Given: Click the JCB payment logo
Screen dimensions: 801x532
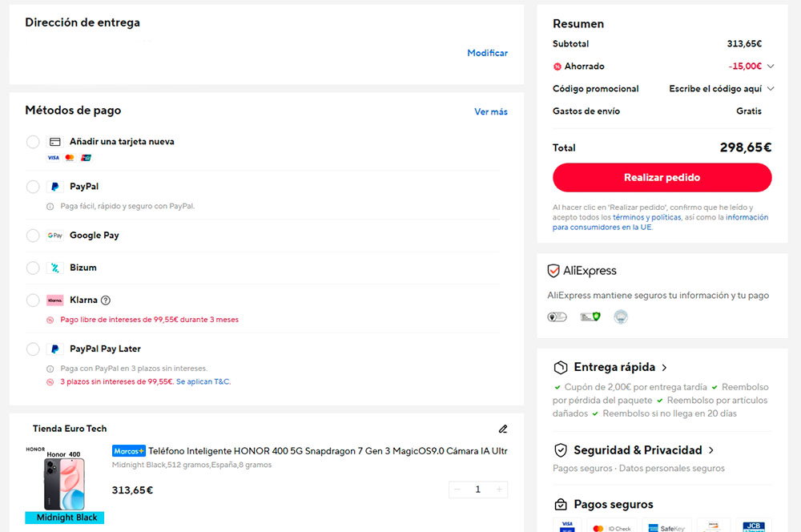Looking at the screenshot, I should 754,526.
